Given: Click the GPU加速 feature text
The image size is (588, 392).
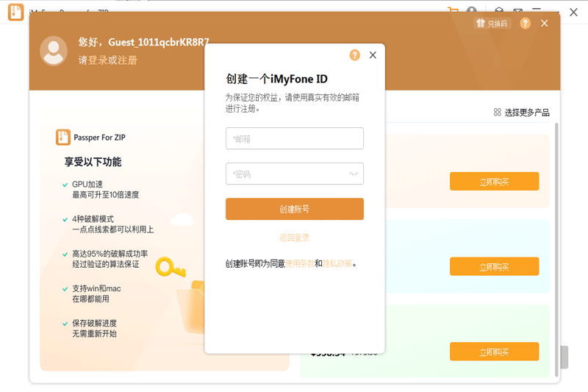Looking at the screenshot, I should click(x=87, y=184).
